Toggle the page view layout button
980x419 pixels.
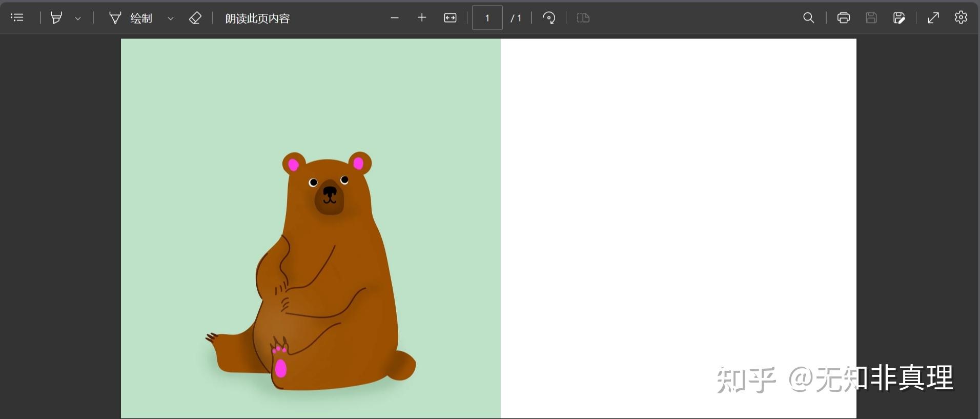[x=583, y=18]
